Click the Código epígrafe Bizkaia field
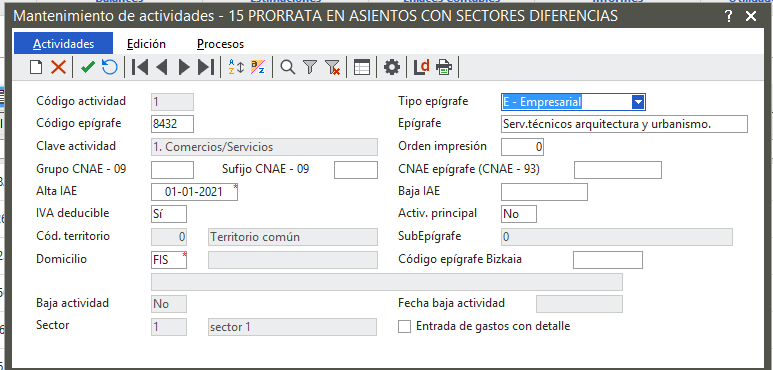The image size is (773, 370). (608, 260)
